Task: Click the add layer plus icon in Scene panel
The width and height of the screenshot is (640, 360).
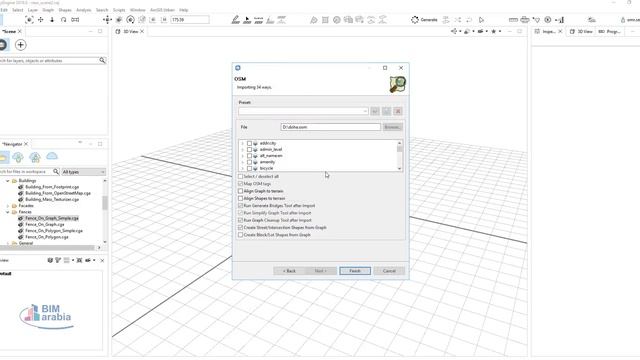Action: [20, 45]
